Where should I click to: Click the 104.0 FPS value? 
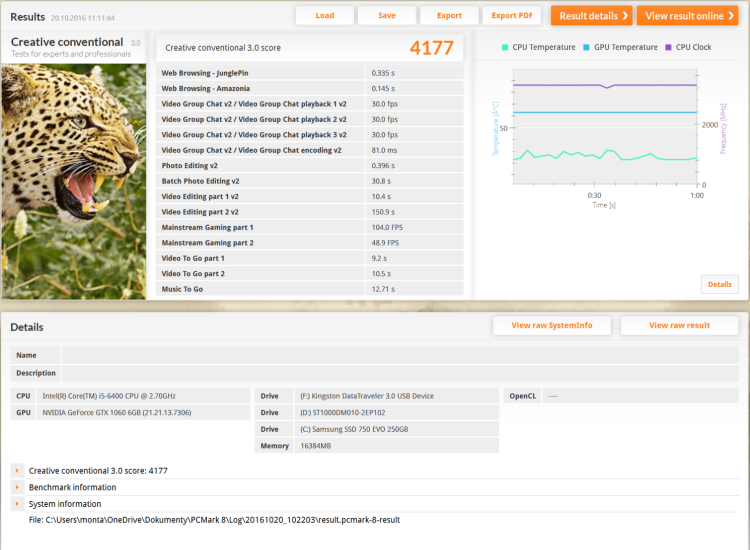(x=385, y=227)
